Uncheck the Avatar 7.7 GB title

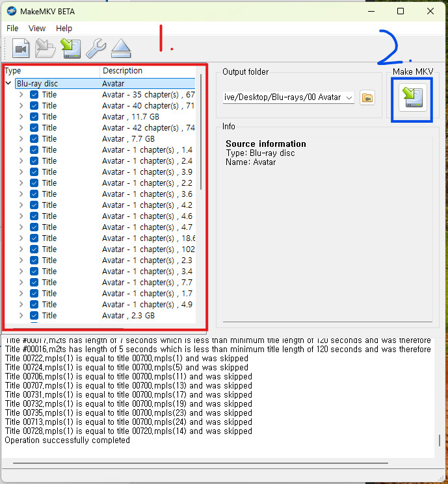pyautogui.click(x=34, y=139)
